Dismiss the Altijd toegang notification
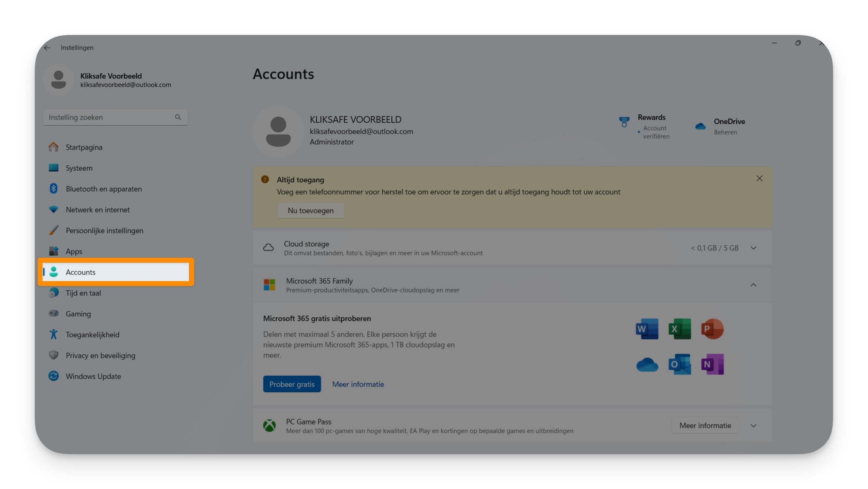868x489 pixels. point(759,179)
